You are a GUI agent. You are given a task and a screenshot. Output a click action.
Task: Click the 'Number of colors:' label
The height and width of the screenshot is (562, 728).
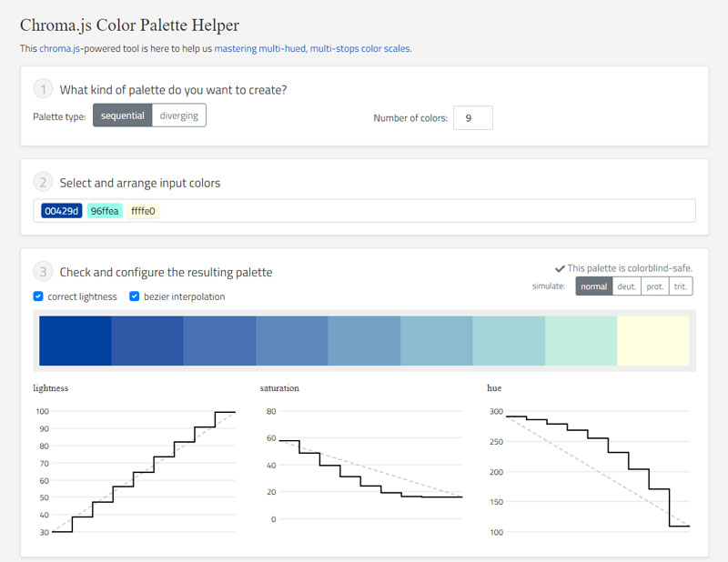[410, 118]
